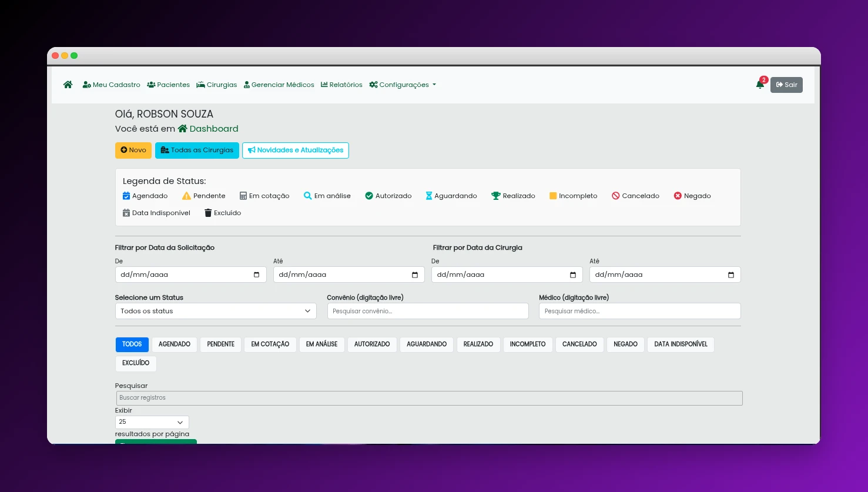
Task: Open Novidades e Atualizações
Action: click(296, 150)
